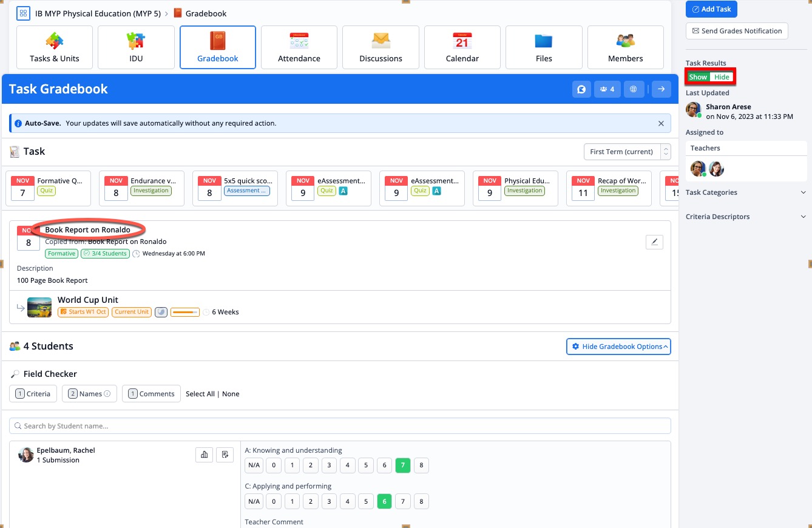This screenshot has width=812, height=528.
Task: Toggle the Comments field checker
Action: click(x=151, y=394)
